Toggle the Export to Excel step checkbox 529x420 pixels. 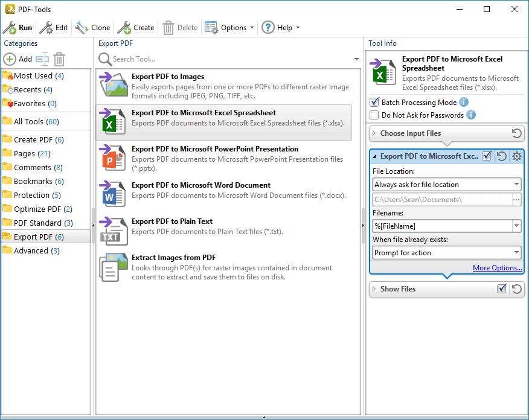pos(487,156)
